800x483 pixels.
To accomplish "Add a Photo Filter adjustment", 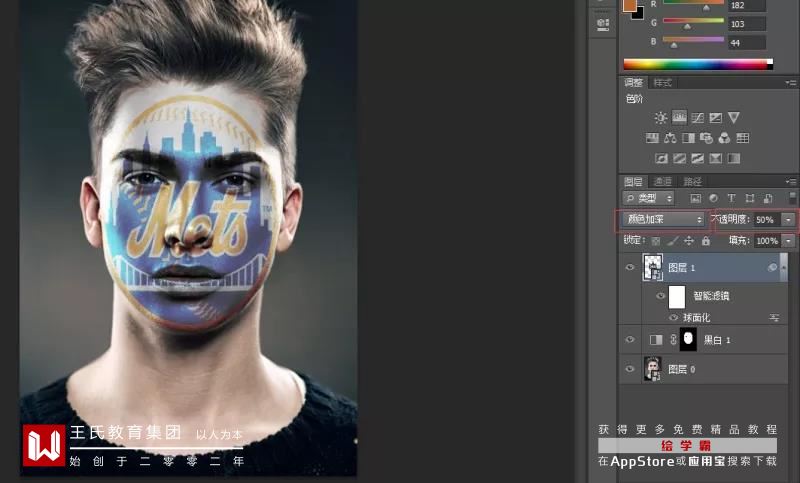I will pyautogui.click(x=706, y=138).
